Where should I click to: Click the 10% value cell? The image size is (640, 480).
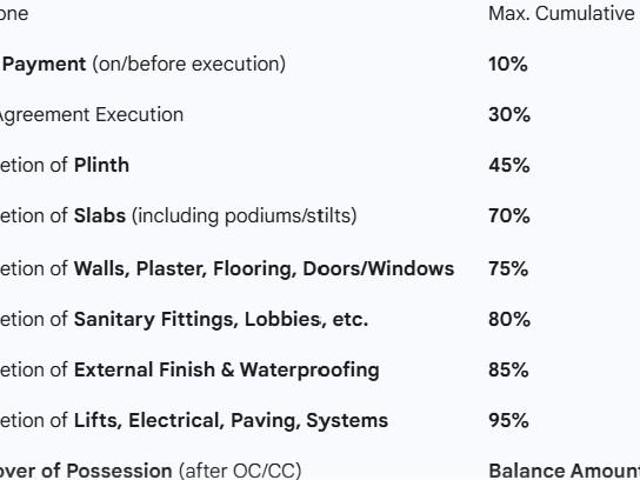(508, 64)
